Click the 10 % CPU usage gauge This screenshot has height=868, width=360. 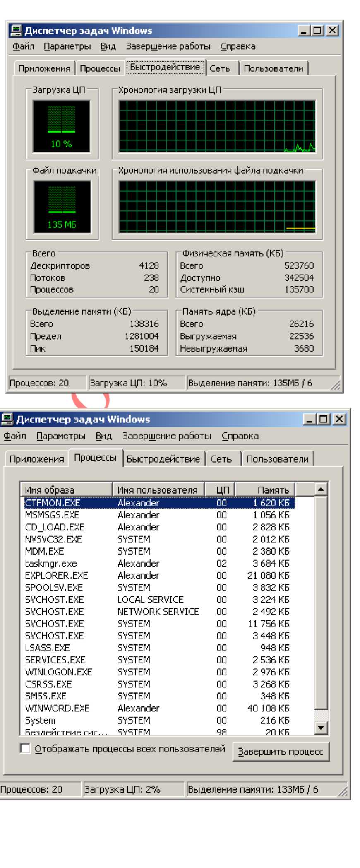tap(61, 126)
